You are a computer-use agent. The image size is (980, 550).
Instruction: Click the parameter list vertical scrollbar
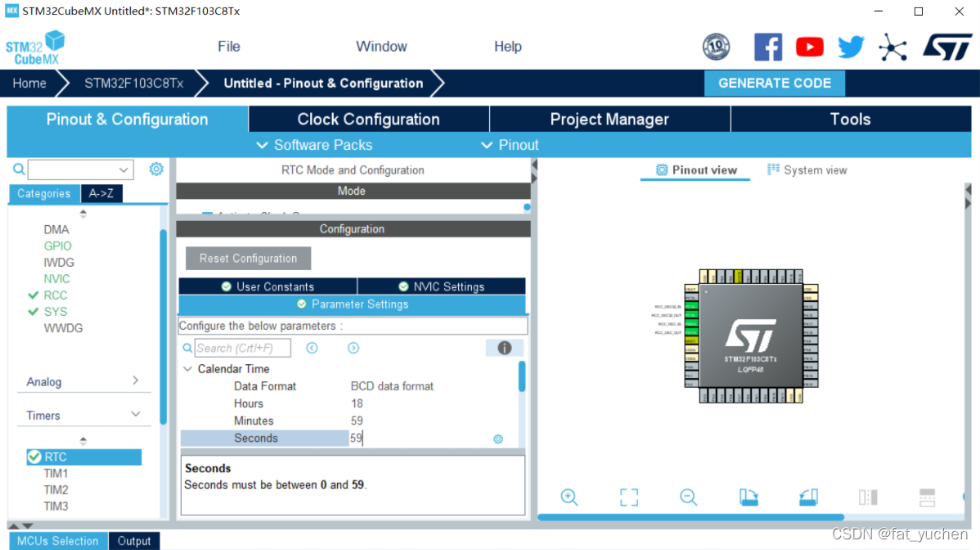522,376
